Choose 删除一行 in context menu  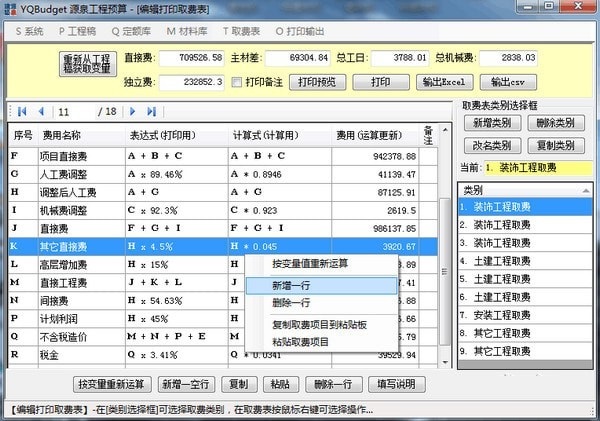pos(321,303)
